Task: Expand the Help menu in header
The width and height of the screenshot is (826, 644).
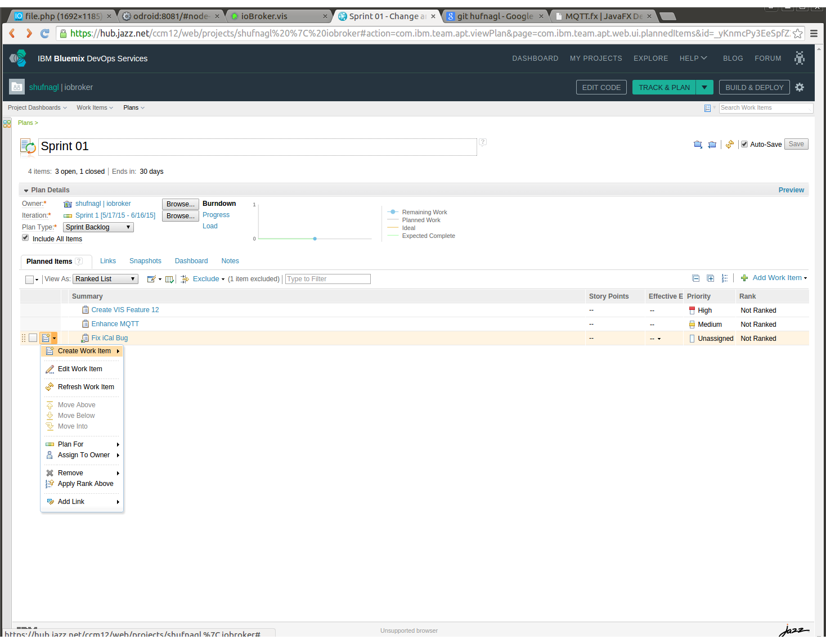Action: 693,58
